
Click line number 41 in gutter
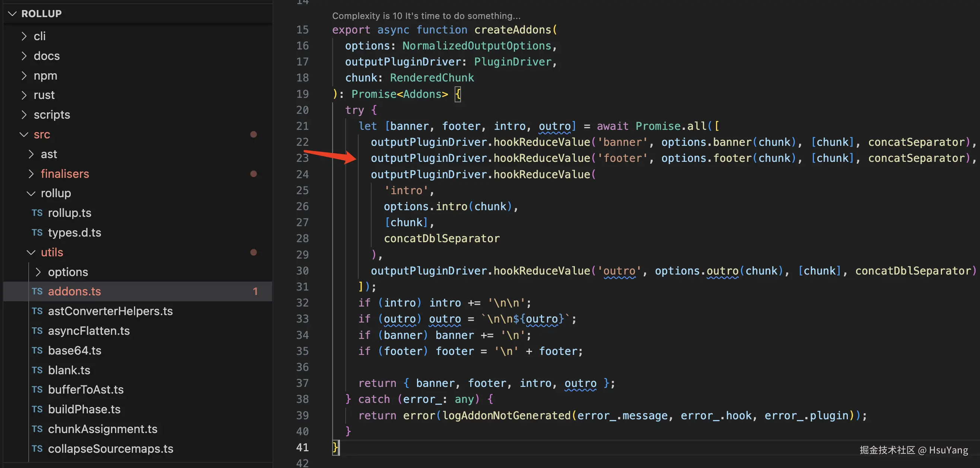coord(302,447)
